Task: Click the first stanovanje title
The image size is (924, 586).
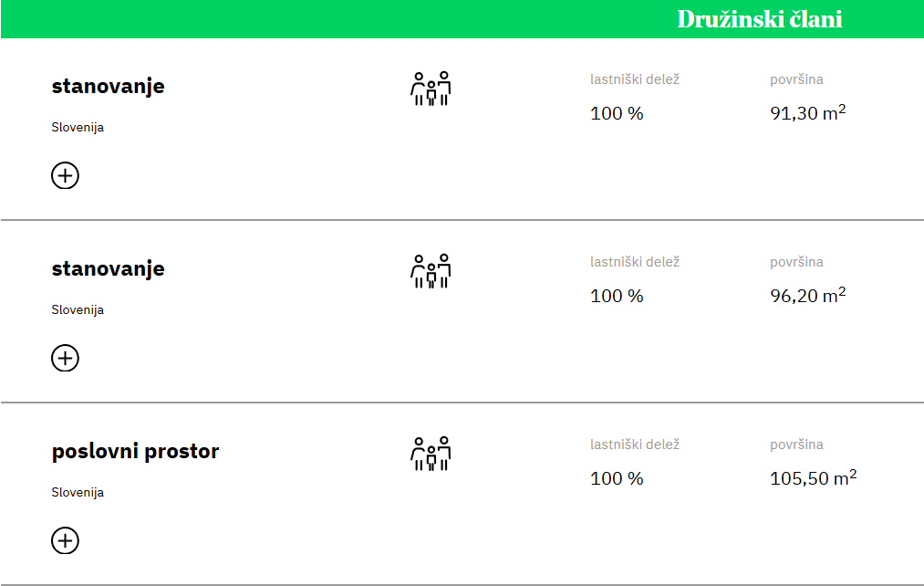Action: point(108,86)
